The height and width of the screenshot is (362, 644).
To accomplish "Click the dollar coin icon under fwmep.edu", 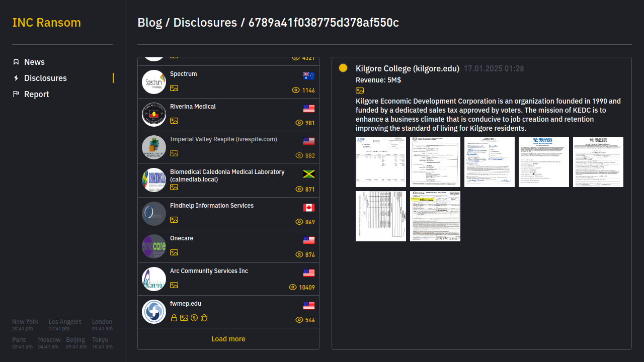I will point(194,318).
